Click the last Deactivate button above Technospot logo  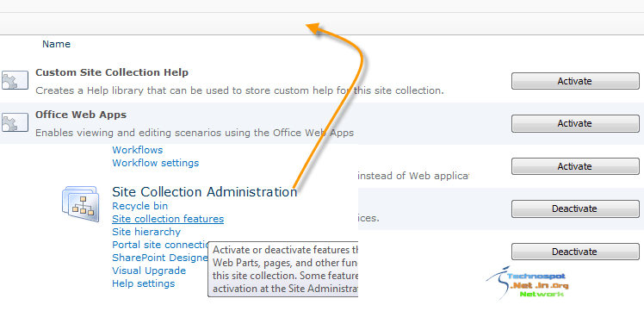coord(575,252)
